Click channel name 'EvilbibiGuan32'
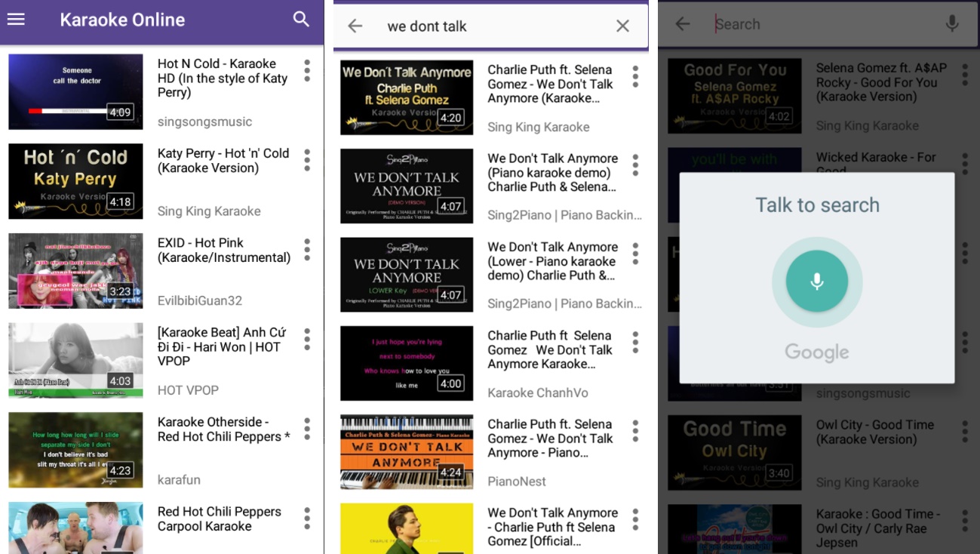 click(x=200, y=300)
